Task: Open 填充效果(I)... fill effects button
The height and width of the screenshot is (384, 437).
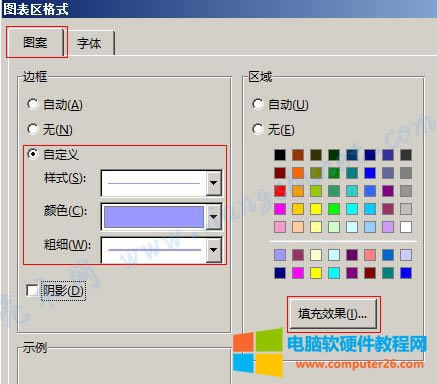Action: point(333,314)
